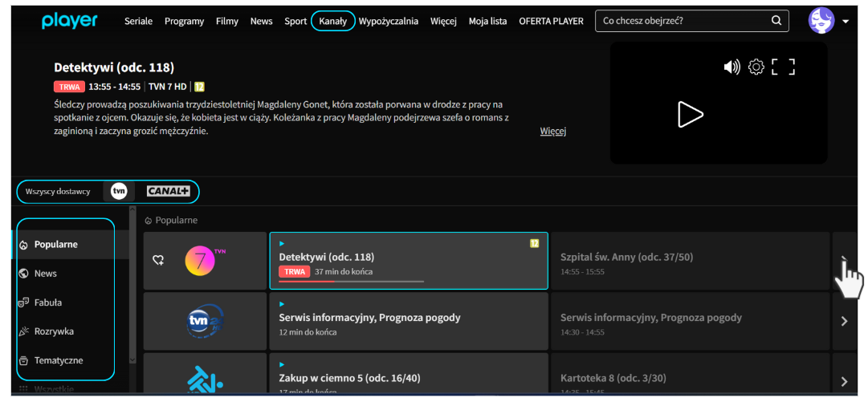The image size is (868, 398).
Task: Open video player settings gear
Action: (756, 67)
